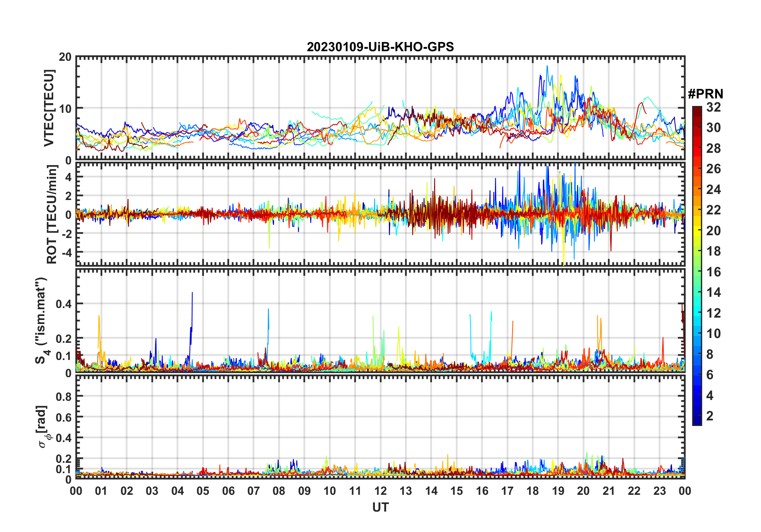Click colorbar tick label 8
The width and height of the screenshot is (761, 532).
710,354
